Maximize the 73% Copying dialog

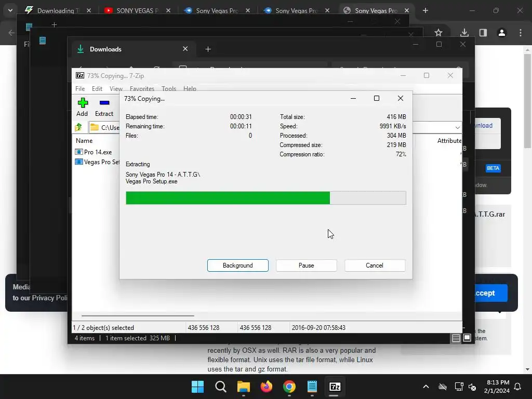pos(377,98)
